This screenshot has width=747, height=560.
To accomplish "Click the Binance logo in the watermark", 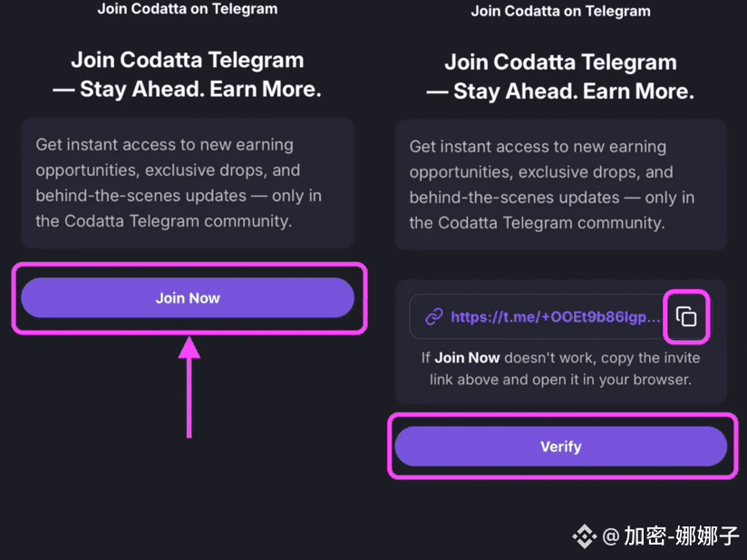I will pos(584,536).
